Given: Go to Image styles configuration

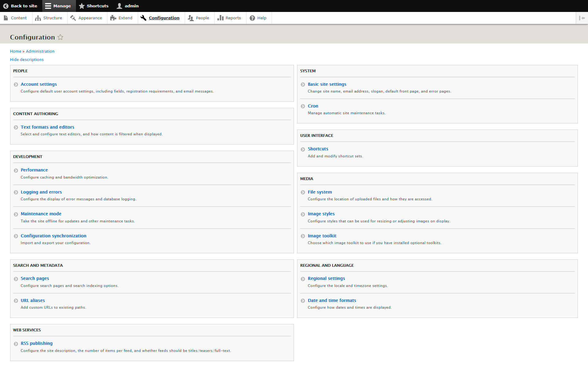Looking at the screenshot, I should coord(321,214).
